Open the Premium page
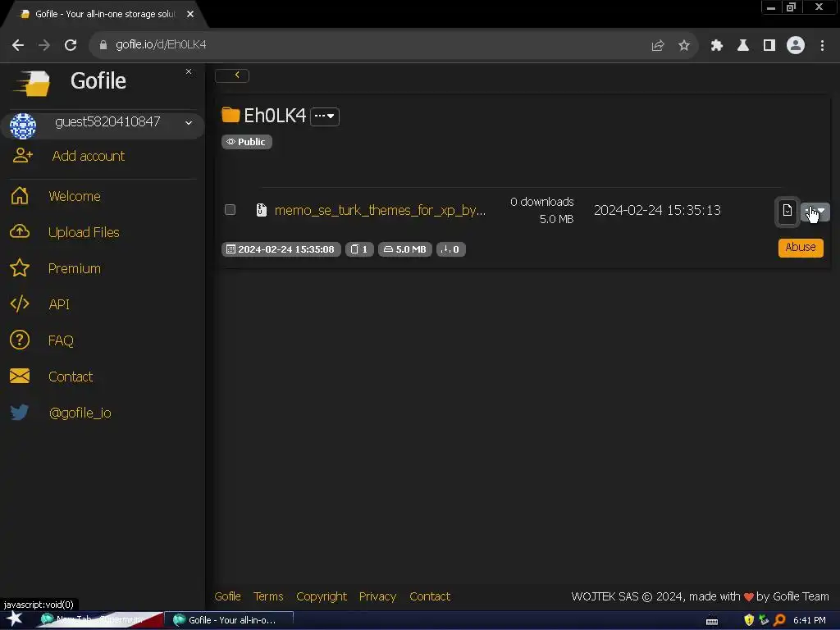The width and height of the screenshot is (840, 630). point(75,268)
